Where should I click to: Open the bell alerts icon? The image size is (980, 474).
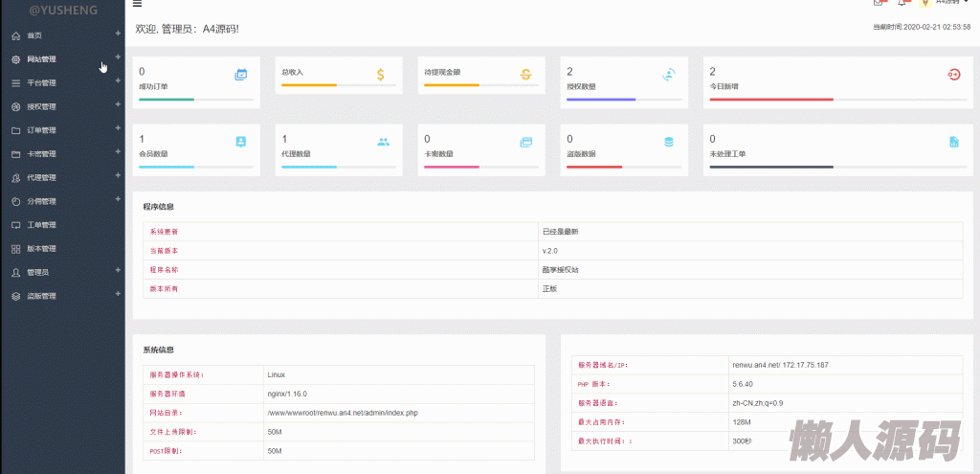(902, 3)
